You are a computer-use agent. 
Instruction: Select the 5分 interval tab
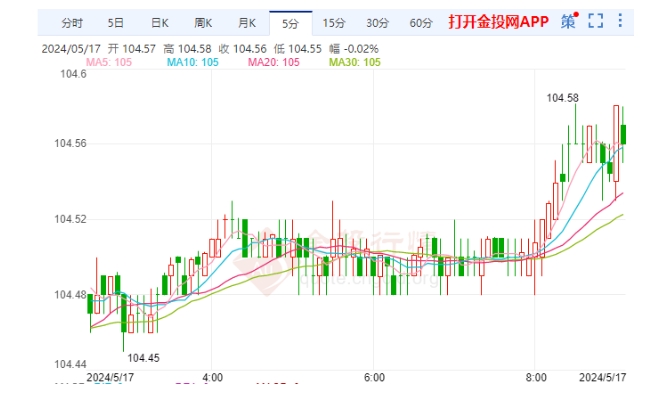tap(291, 23)
